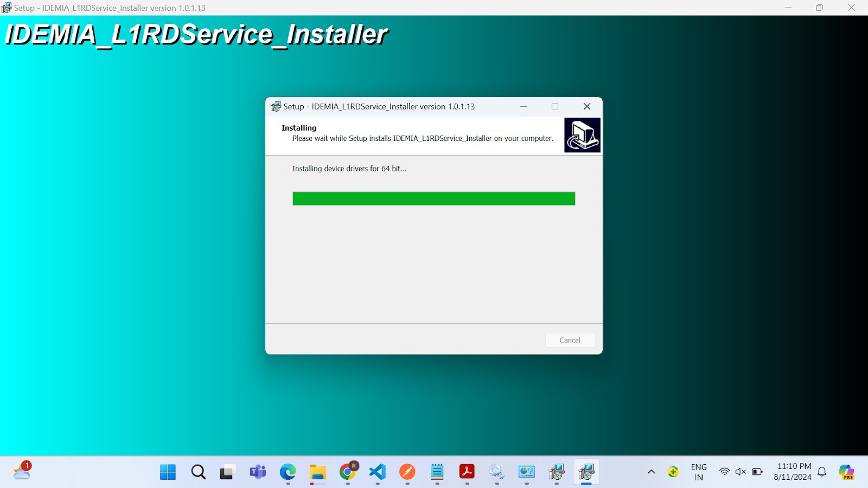Screen dimensions: 868x488
Task: Close the Setup dialog window
Action: click(587, 106)
